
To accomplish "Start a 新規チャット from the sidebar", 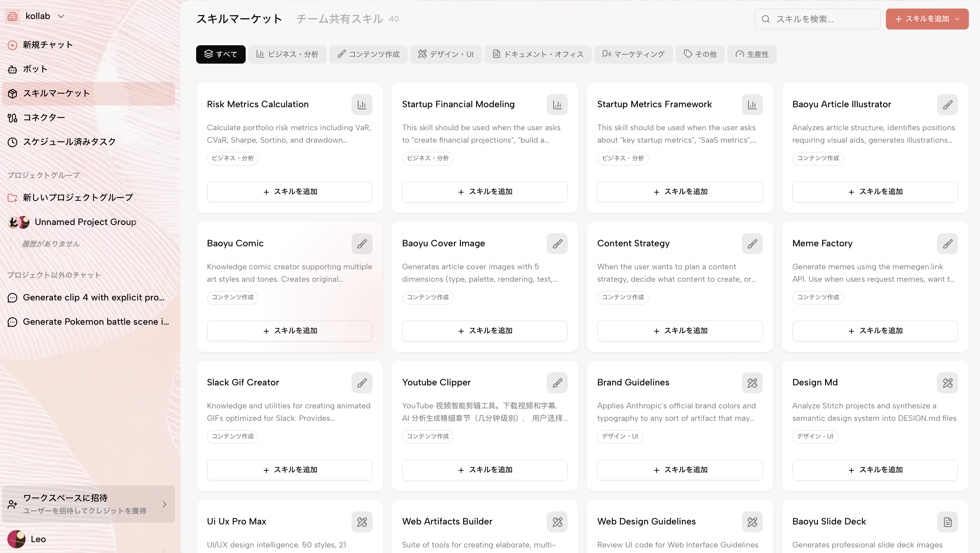I will coord(88,45).
